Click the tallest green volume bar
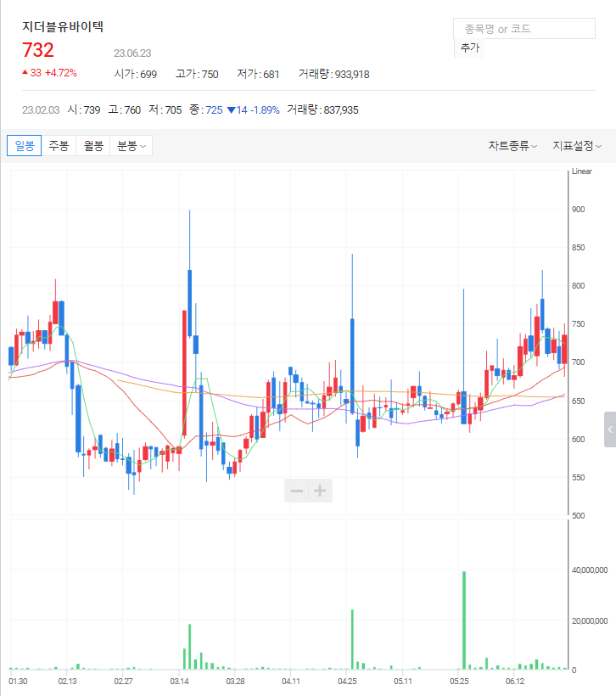616x696 pixels. point(464,620)
